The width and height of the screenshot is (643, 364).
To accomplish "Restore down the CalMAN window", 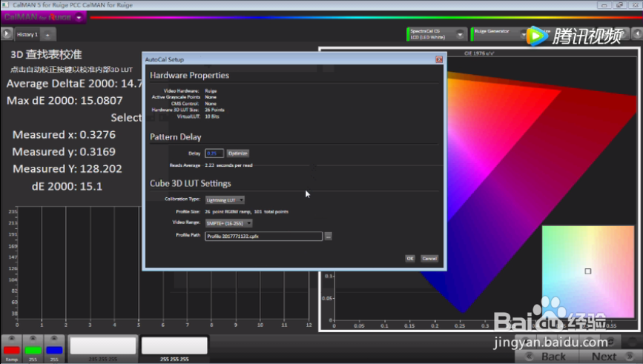I will pyautogui.click(x=619, y=5).
